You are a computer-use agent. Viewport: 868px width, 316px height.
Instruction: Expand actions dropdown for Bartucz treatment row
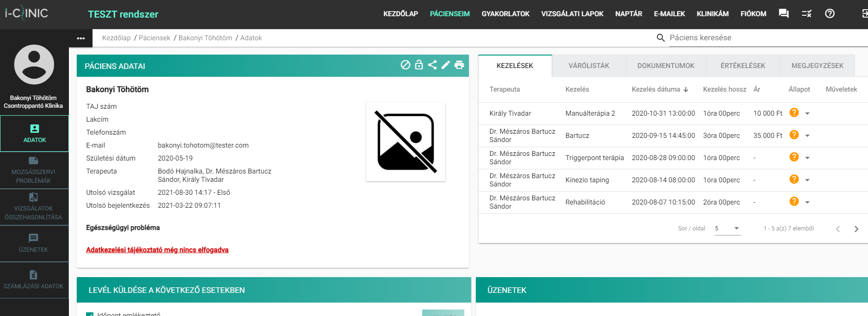coord(807,136)
